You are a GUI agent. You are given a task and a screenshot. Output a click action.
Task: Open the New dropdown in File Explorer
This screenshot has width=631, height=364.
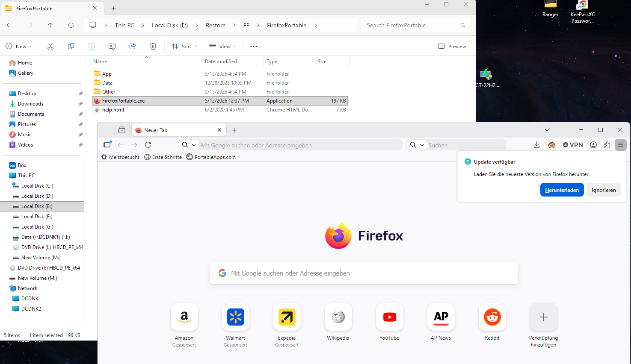pyautogui.click(x=19, y=46)
